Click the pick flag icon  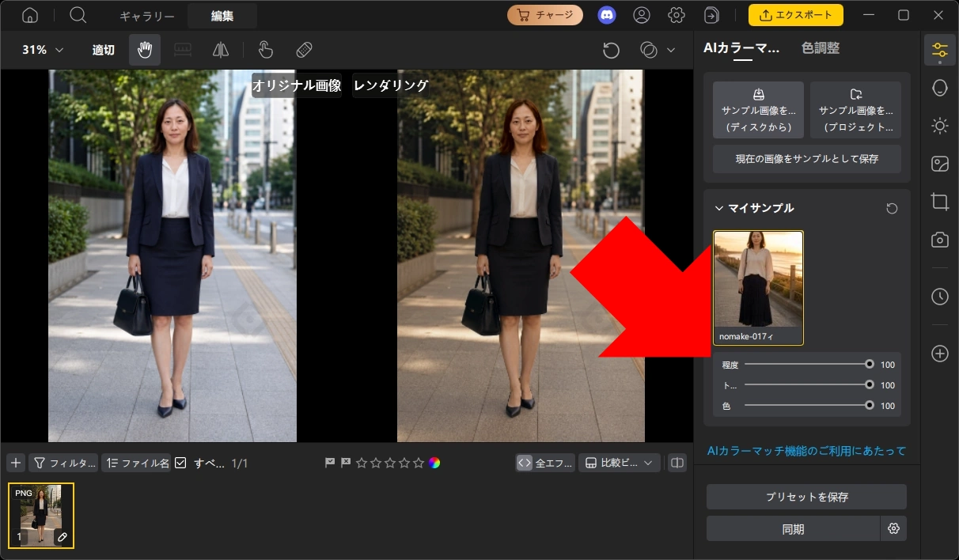[x=330, y=463]
